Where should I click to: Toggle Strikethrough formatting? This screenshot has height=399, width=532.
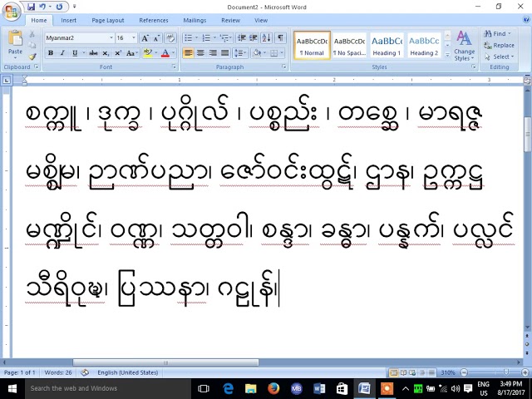tap(93, 53)
